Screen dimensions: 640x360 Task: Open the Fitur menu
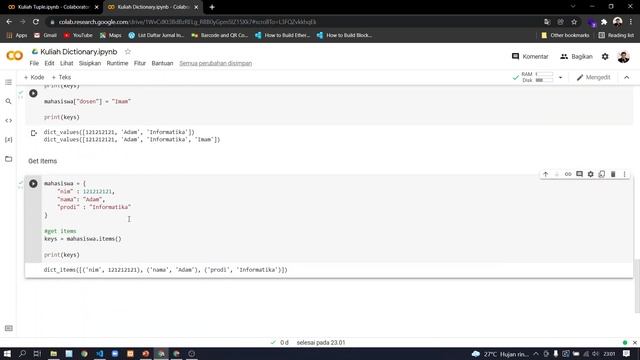(x=140, y=63)
